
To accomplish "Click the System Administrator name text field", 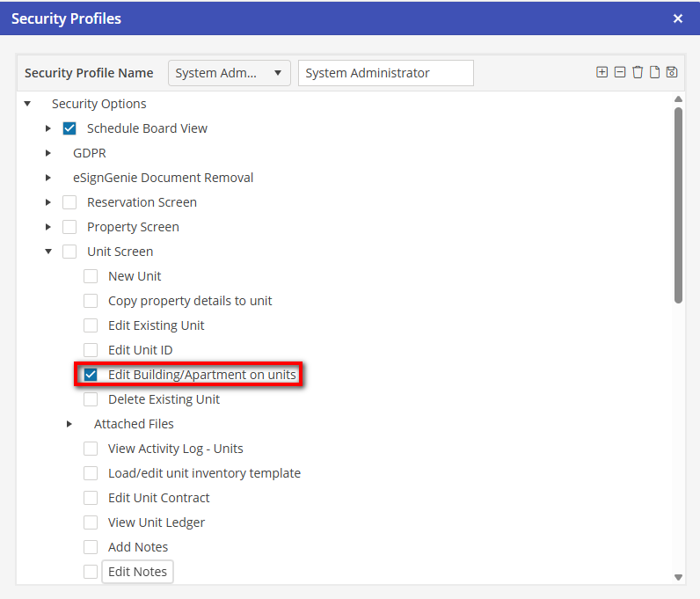I will tap(385, 73).
